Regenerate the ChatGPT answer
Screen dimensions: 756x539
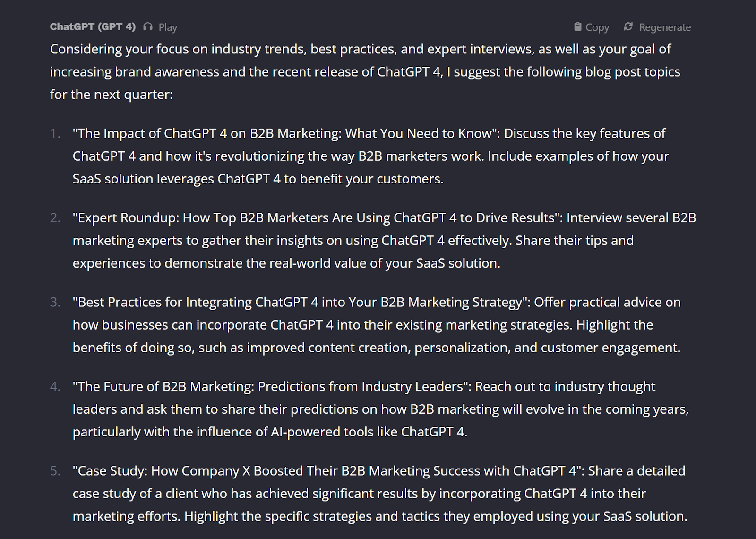click(x=664, y=27)
